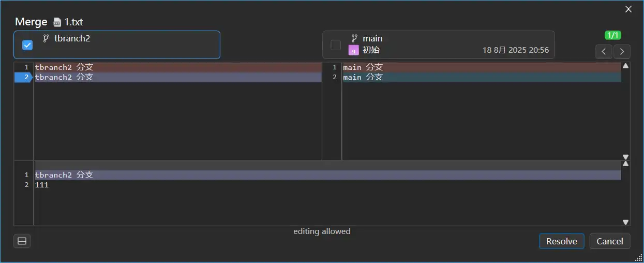The image size is (644, 263).
Task: Select line 2 marker in tbranch2 pane
Action: (x=23, y=77)
